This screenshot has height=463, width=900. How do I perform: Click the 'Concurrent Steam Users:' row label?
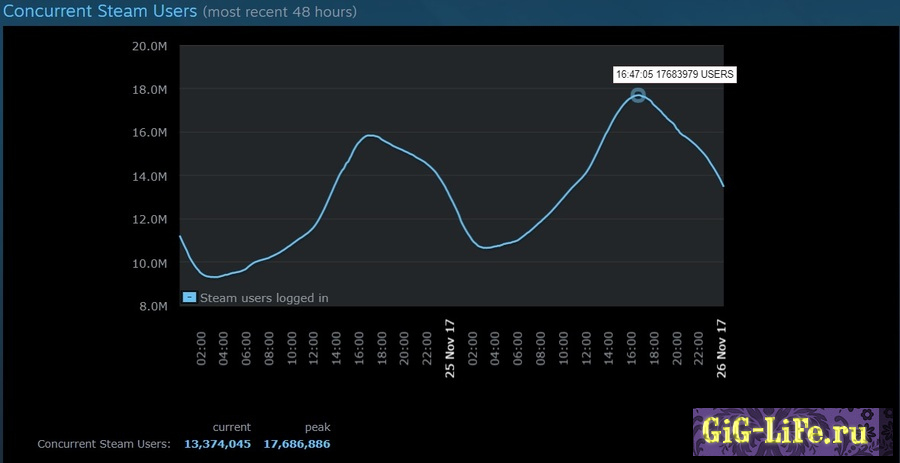click(x=104, y=444)
